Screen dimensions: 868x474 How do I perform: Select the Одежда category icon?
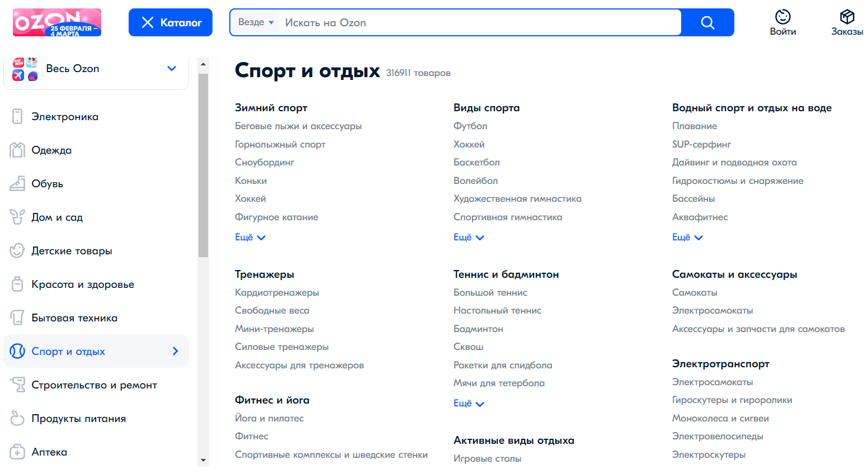click(17, 150)
